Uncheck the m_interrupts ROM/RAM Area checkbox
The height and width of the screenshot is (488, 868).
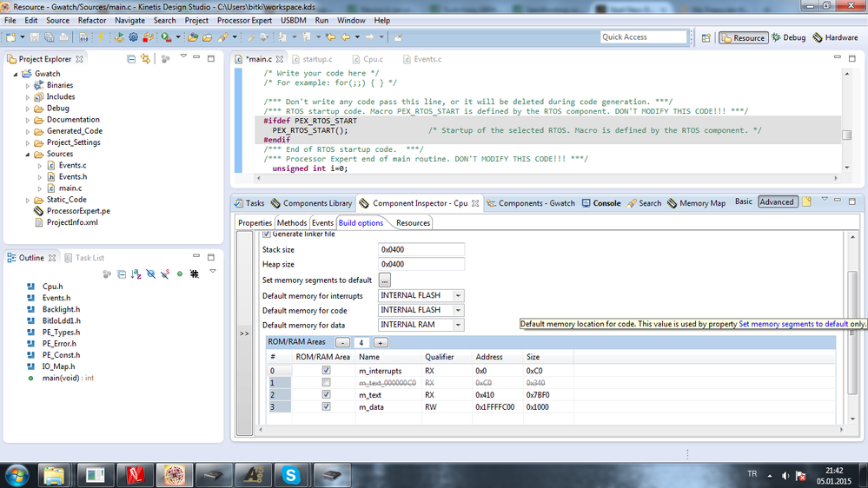(326, 371)
